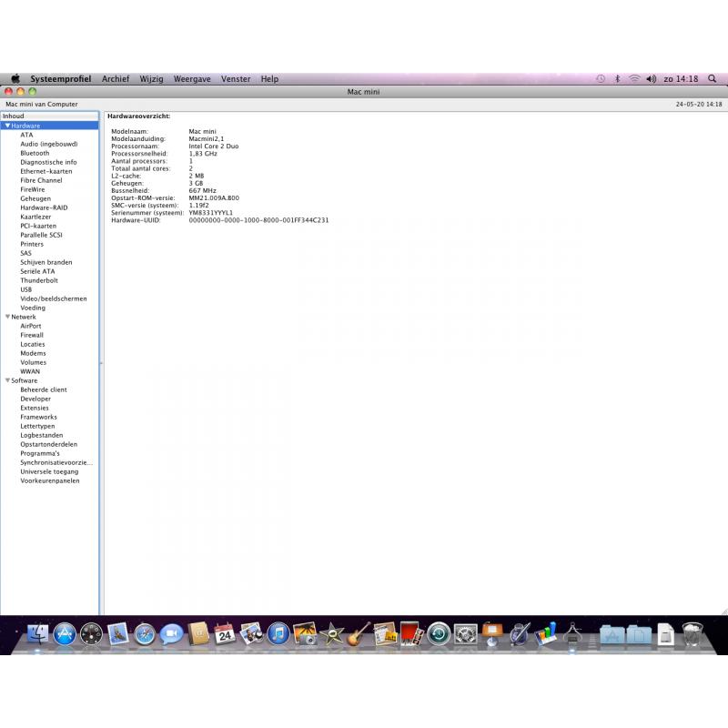
Task: Open GarageBand guitar dock icon
Action: coord(359,634)
